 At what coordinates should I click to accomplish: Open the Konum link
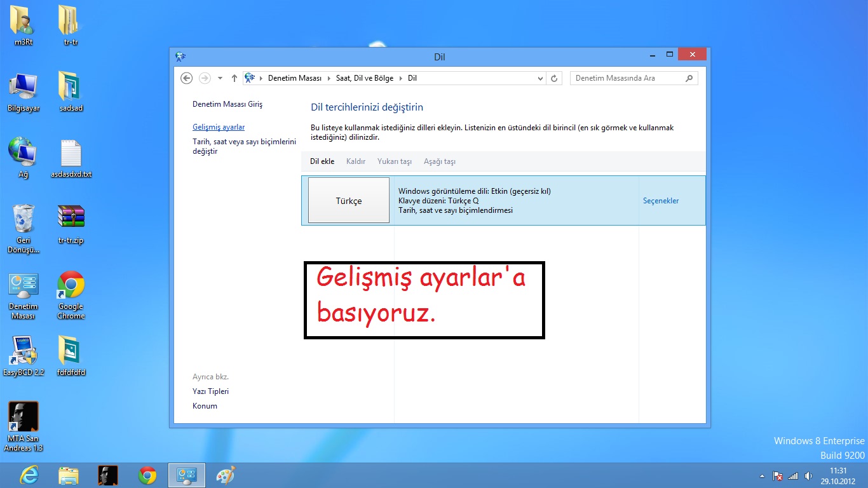pos(205,406)
